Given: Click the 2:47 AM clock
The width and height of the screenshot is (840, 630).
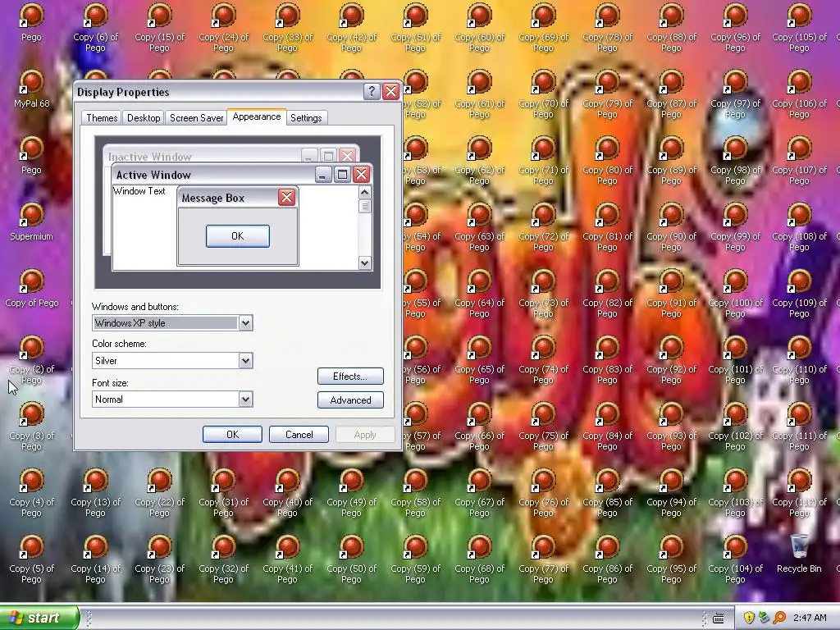Looking at the screenshot, I should 810,618.
